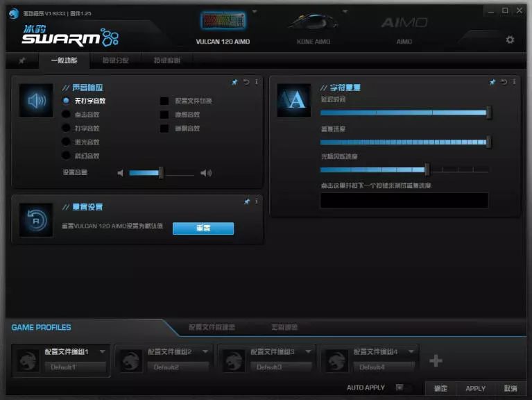The image size is (532, 400).
Task: Click profile slot 3 ROCCAT icon
Action: click(x=234, y=360)
